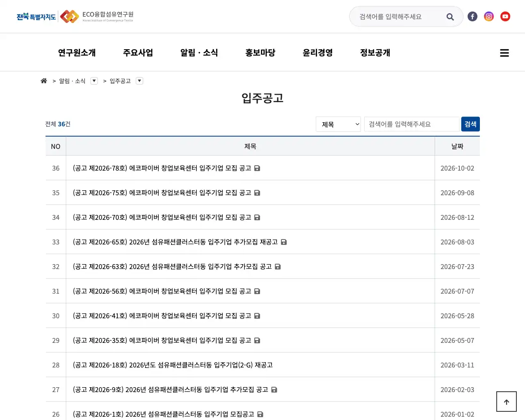Viewport: 525px width, 420px height.
Task: Open notice 제2026-78호 에코파이버 모집 공고
Action: click(x=162, y=168)
